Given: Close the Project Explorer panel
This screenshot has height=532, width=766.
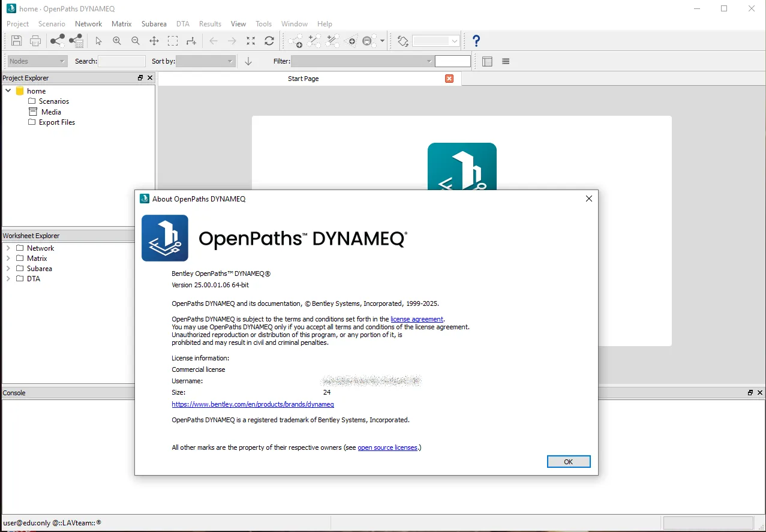Looking at the screenshot, I should (x=150, y=78).
